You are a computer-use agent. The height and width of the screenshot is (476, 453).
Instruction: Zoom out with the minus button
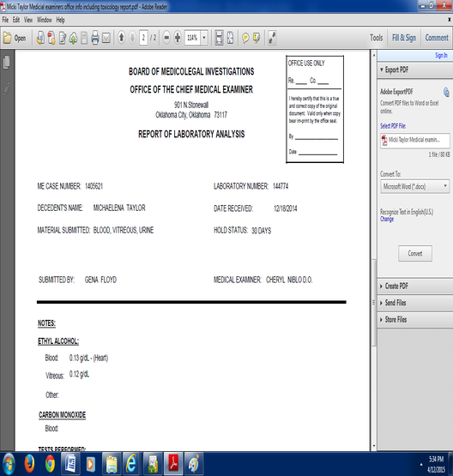(166, 38)
